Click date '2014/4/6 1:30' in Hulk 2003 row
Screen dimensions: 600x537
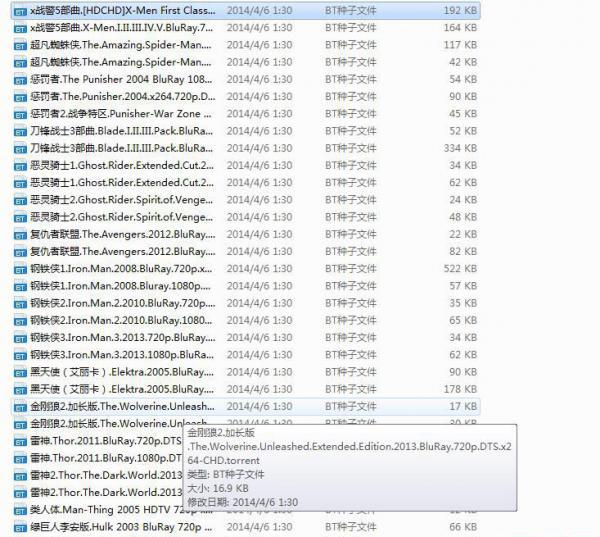tap(259, 527)
